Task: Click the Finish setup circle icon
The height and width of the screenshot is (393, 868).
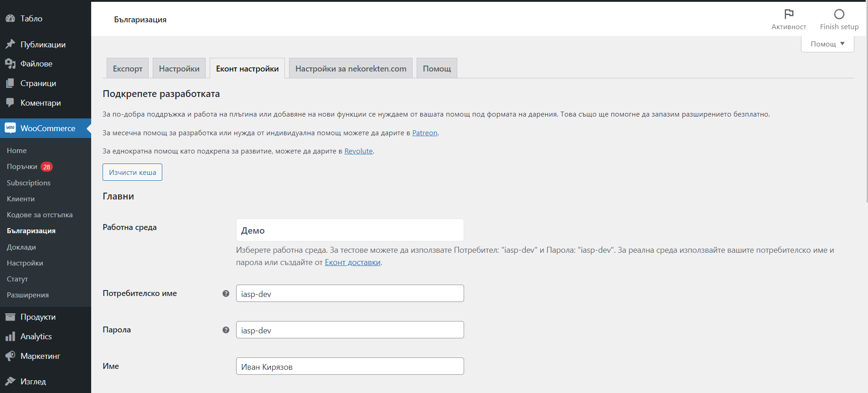Action: coord(839,14)
